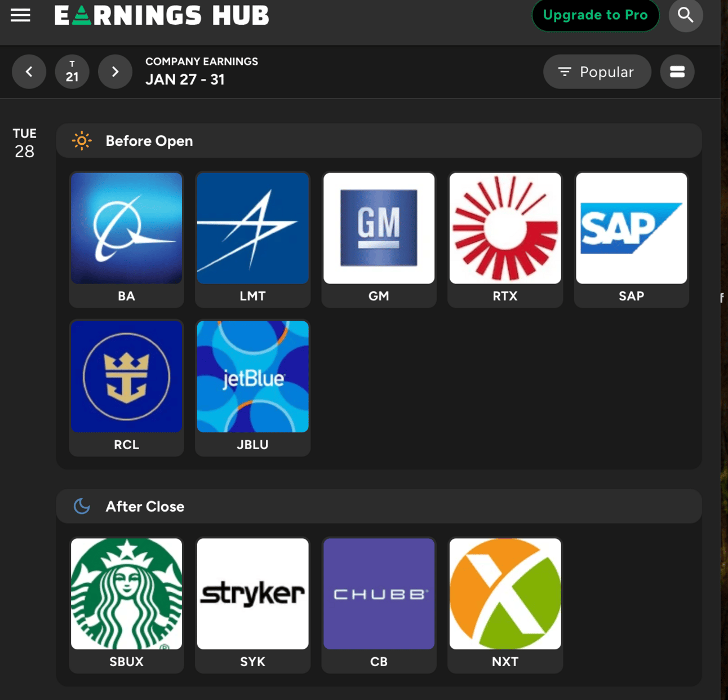Click the SBUX ticker label
Image resolution: width=728 pixels, height=700 pixels.
click(x=126, y=662)
